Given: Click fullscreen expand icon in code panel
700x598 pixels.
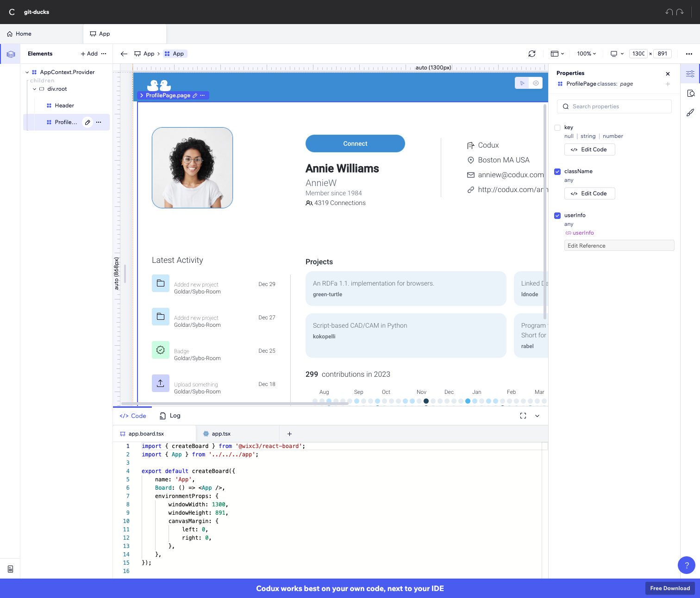Looking at the screenshot, I should click(523, 416).
